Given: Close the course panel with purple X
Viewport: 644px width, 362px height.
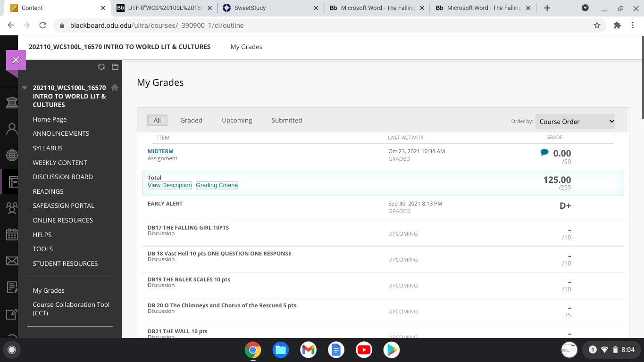Looking at the screenshot, I should point(16,60).
